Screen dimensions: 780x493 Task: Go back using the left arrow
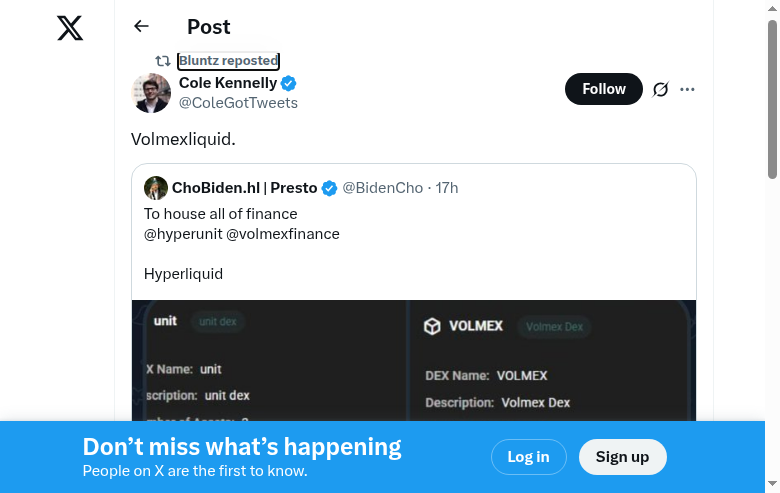click(x=142, y=27)
